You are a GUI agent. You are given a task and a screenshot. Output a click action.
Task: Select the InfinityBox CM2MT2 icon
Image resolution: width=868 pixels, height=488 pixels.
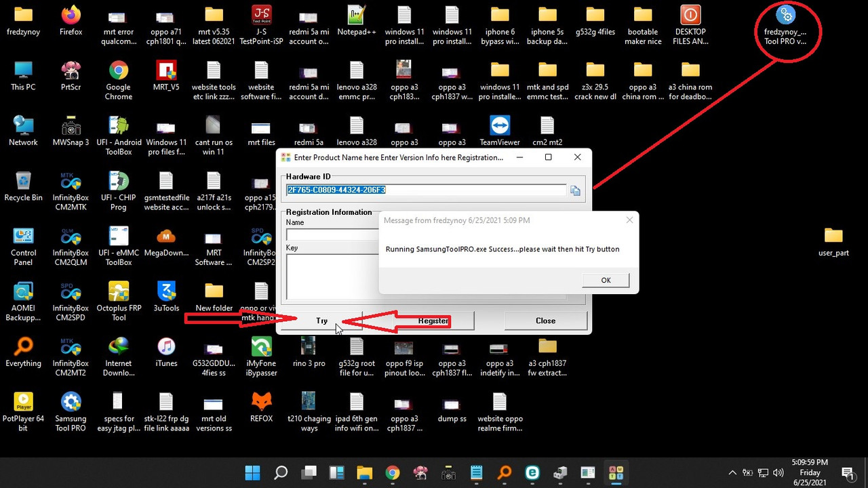click(71, 357)
